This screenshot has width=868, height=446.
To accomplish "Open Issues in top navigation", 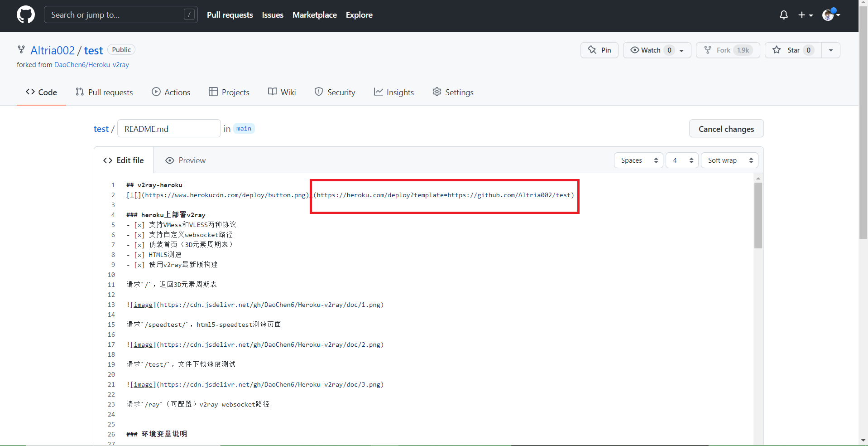I will tap(273, 15).
